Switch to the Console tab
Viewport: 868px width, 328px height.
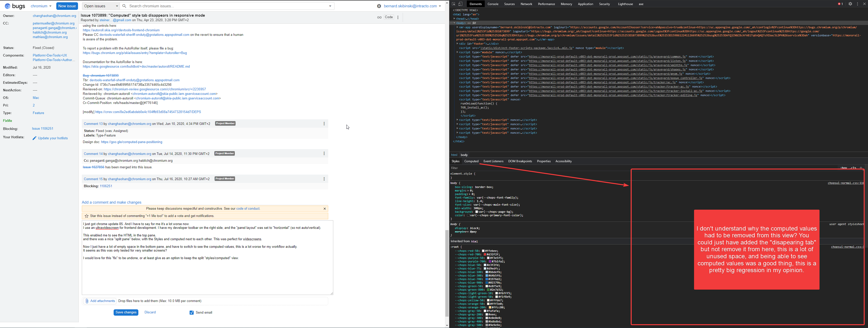493,4
